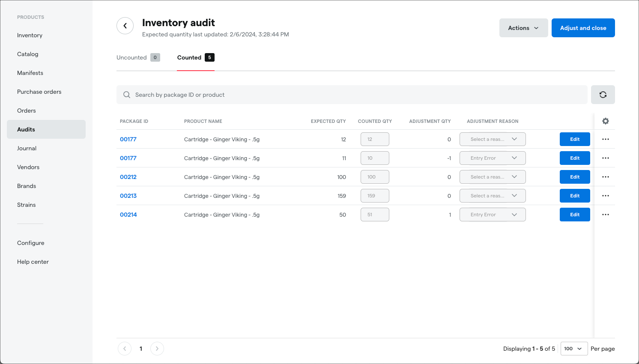Image resolution: width=639 pixels, height=364 pixels.
Task: Click the Adjustment Qty column header
Action: (430, 121)
